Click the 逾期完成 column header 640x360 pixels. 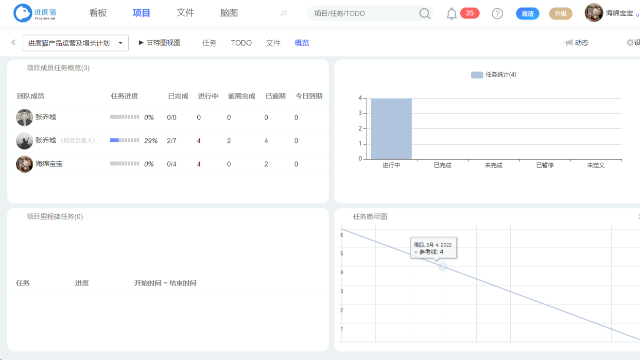point(241,96)
